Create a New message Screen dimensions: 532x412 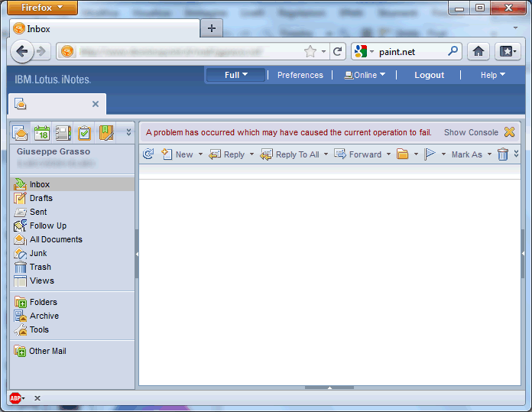point(177,154)
